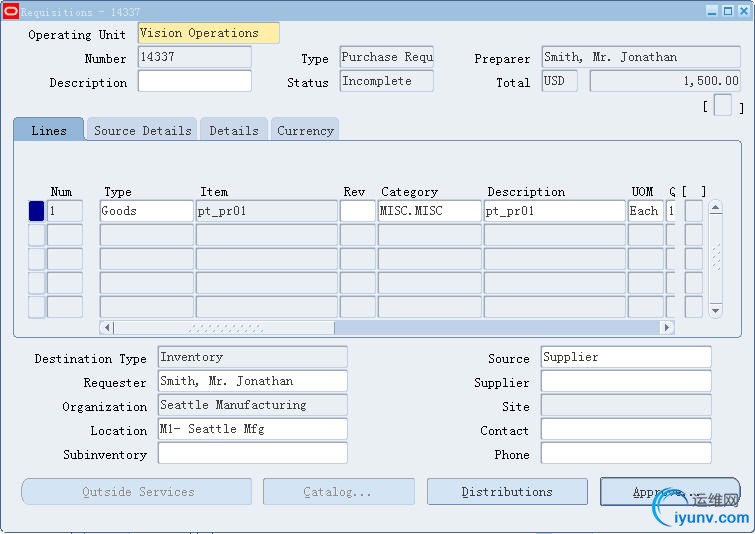The width and height of the screenshot is (755, 534).
Task: Click the Outside Services button
Action: 137,492
